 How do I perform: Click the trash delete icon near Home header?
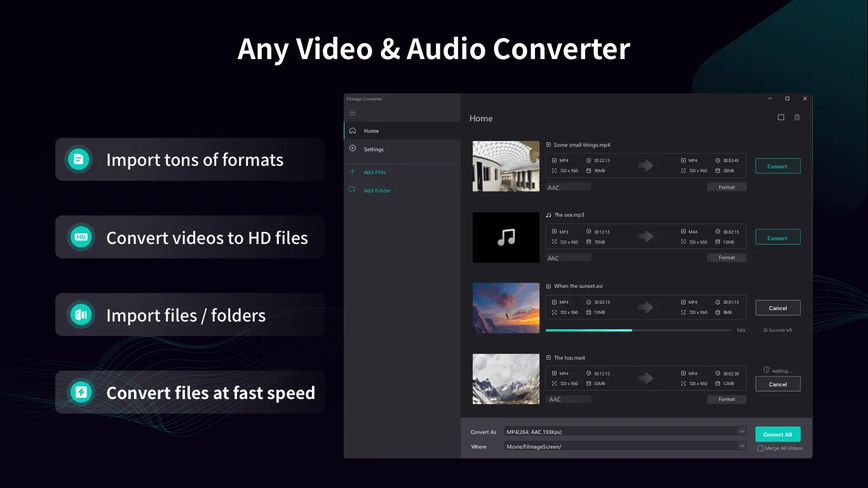[x=797, y=118]
